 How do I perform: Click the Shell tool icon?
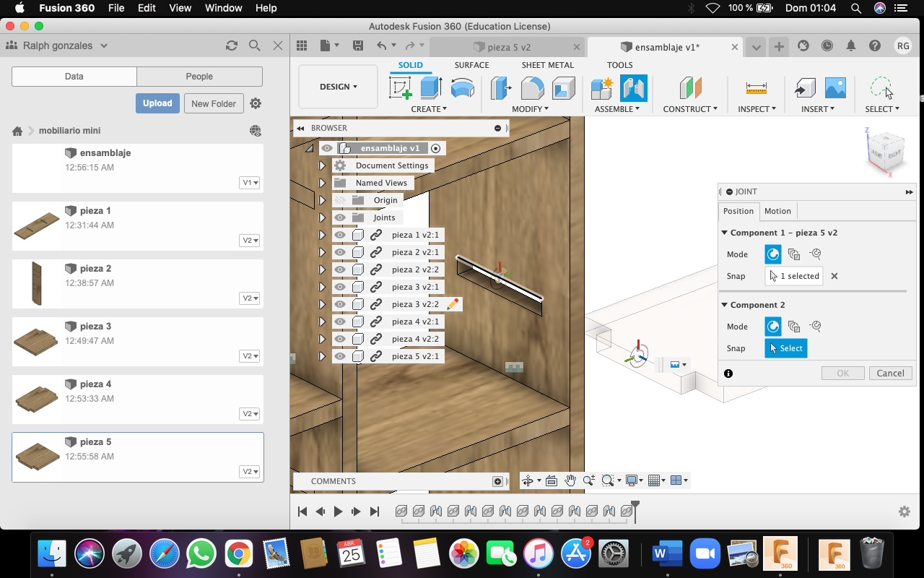pyautogui.click(x=564, y=88)
